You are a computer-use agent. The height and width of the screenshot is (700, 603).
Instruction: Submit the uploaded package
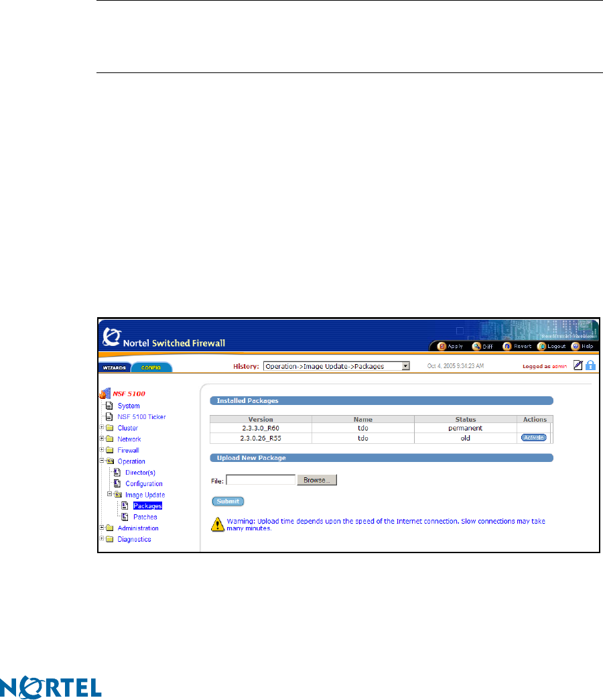click(x=228, y=502)
